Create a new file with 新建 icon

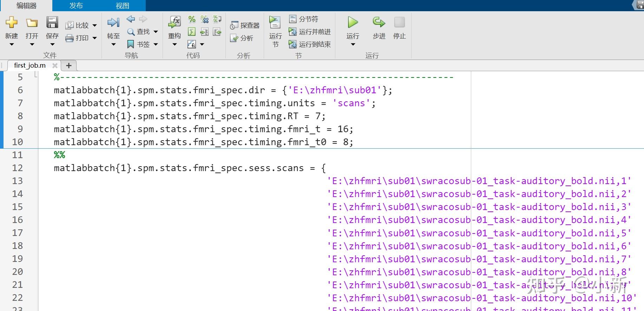(12, 22)
